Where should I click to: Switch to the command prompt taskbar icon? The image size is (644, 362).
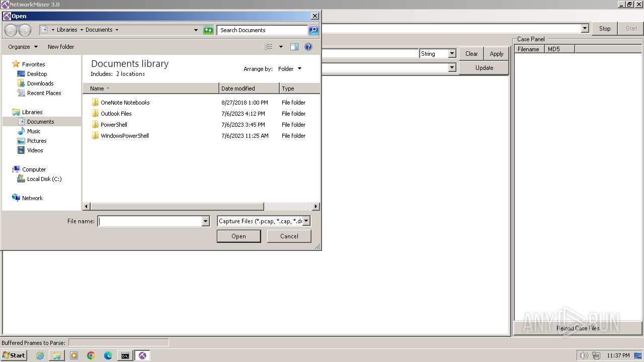[x=125, y=355]
